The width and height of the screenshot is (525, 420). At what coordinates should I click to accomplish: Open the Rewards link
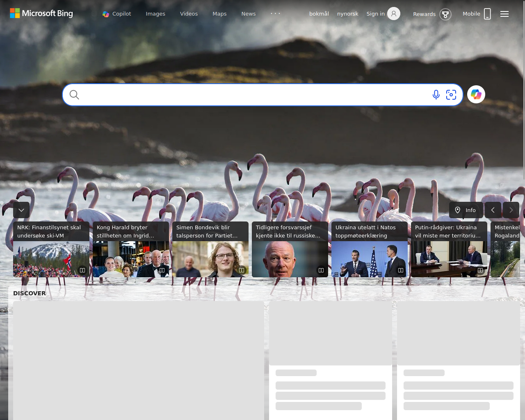point(424,14)
